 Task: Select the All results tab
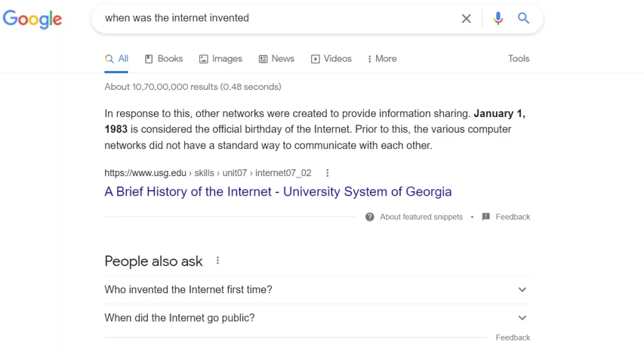pos(116,59)
